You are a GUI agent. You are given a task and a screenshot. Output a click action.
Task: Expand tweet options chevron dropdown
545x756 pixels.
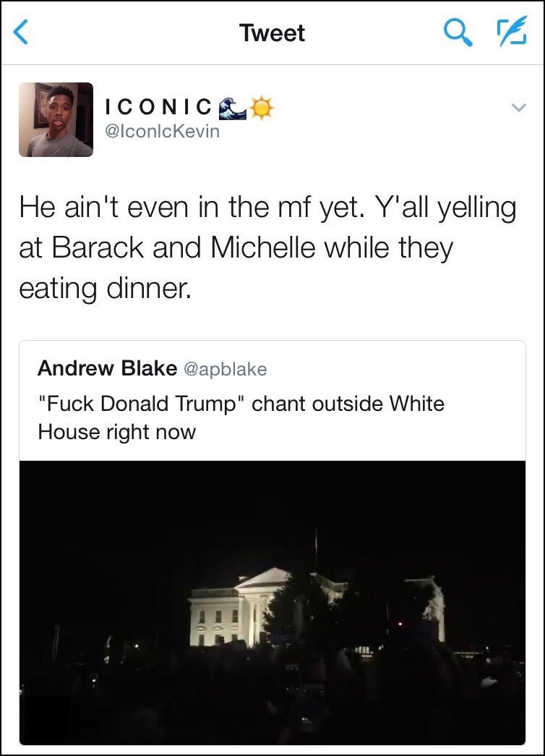[518, 108]
